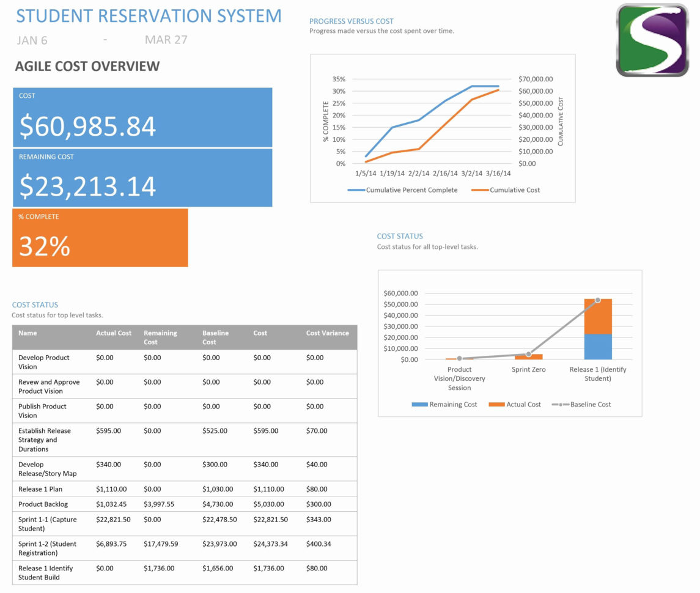Click the Baseline Cost marker above Sprint Zero
Viewport: 700px width, 593px height.
coord(529,354)
